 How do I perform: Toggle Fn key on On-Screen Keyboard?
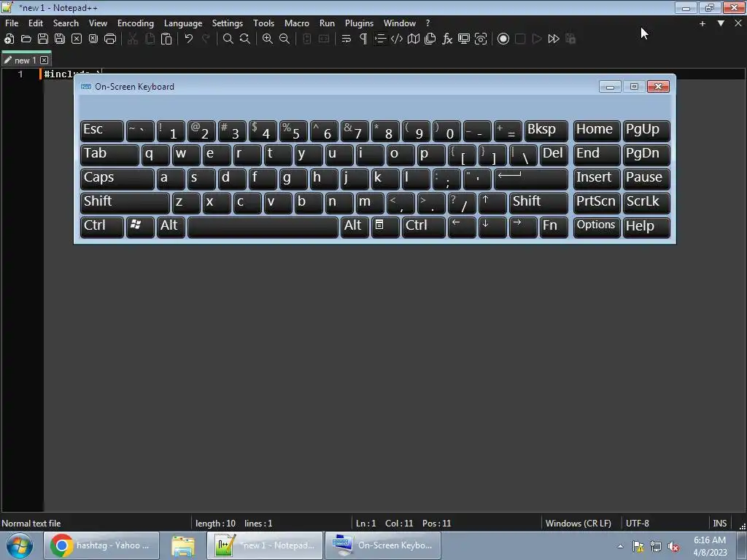coord(554,226)
